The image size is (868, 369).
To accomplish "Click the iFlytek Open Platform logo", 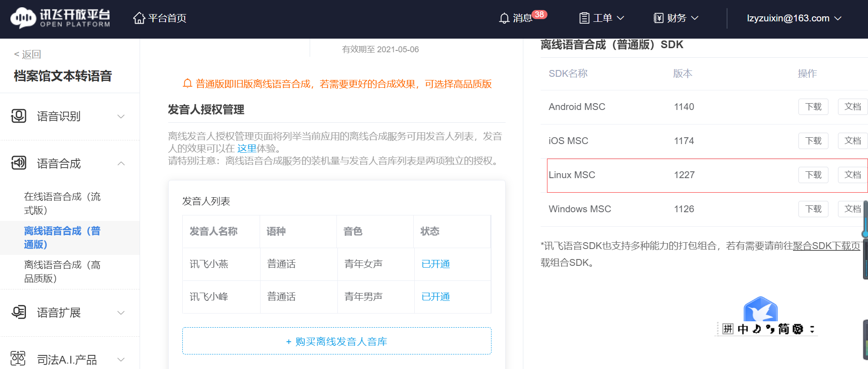I will click(x=60, y=18).
